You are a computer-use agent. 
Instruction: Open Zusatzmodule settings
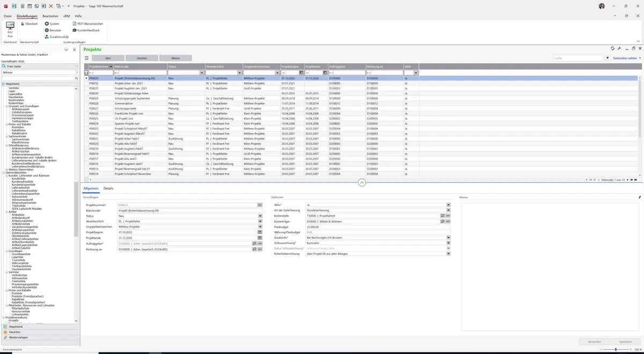click(x=56, y=36)
